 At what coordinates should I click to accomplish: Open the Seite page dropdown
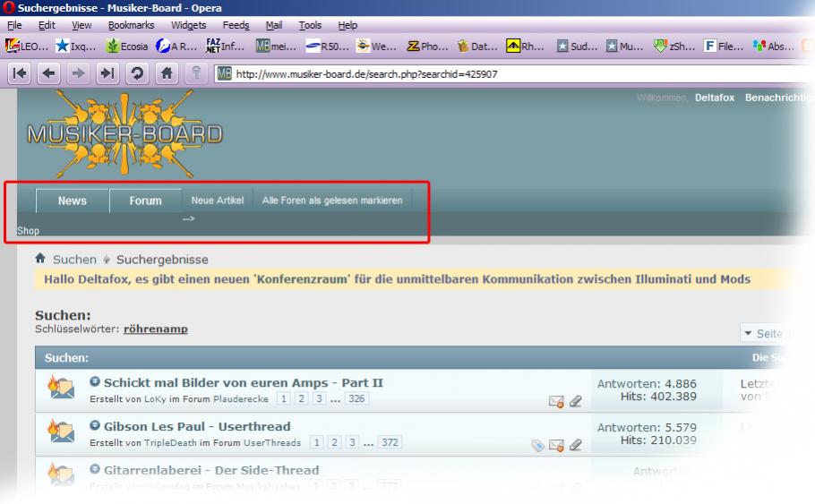pyautogui.click(x=765, y=333)
